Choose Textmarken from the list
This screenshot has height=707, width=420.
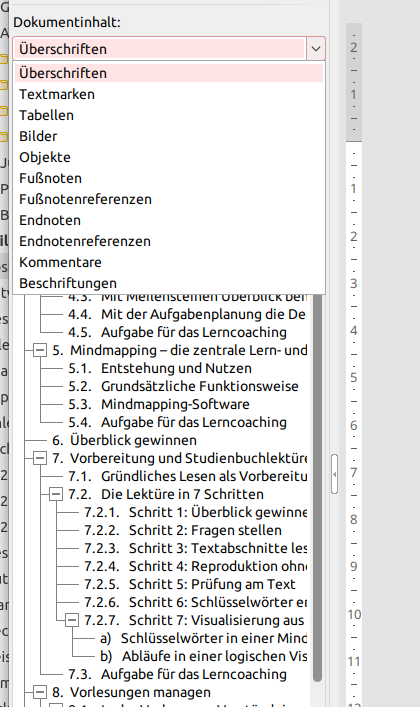tap(169, 94)
